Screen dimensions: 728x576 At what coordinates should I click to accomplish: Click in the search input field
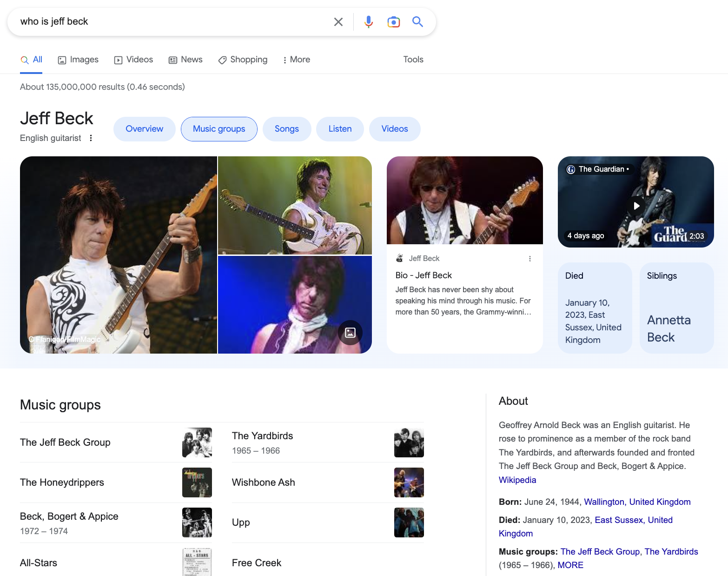tap(172, 21)
